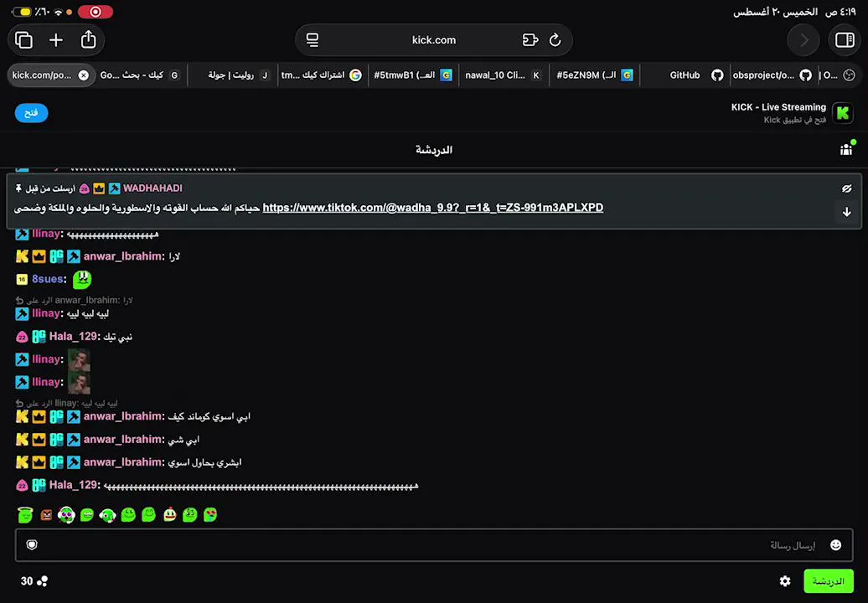Click WADHAHADI username in pinned message

pyautogui.click(x=152, y=188)
